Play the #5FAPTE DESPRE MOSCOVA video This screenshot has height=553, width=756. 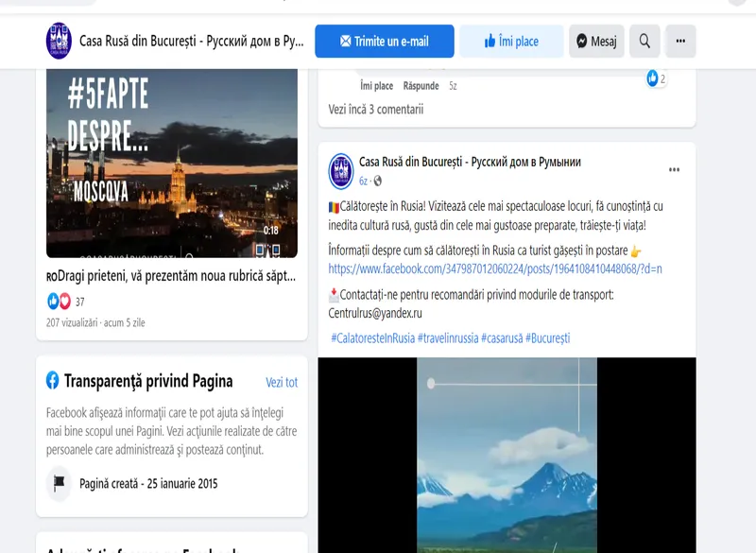tap(172, 164)
